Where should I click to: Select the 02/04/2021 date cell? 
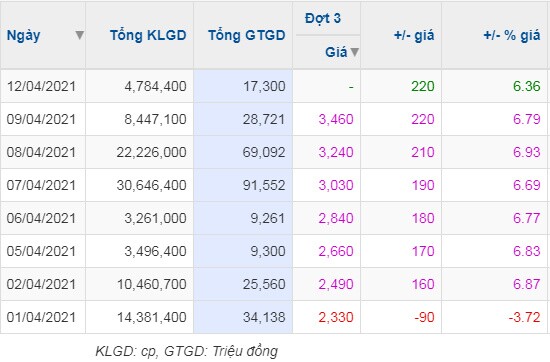[x=41, y=284]
